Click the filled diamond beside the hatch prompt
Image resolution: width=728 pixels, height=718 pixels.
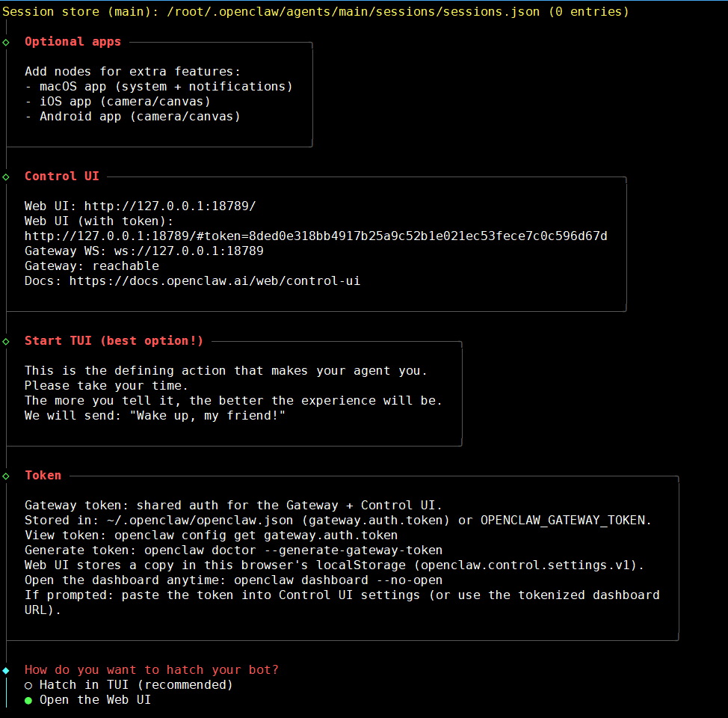tap(6, 670)
